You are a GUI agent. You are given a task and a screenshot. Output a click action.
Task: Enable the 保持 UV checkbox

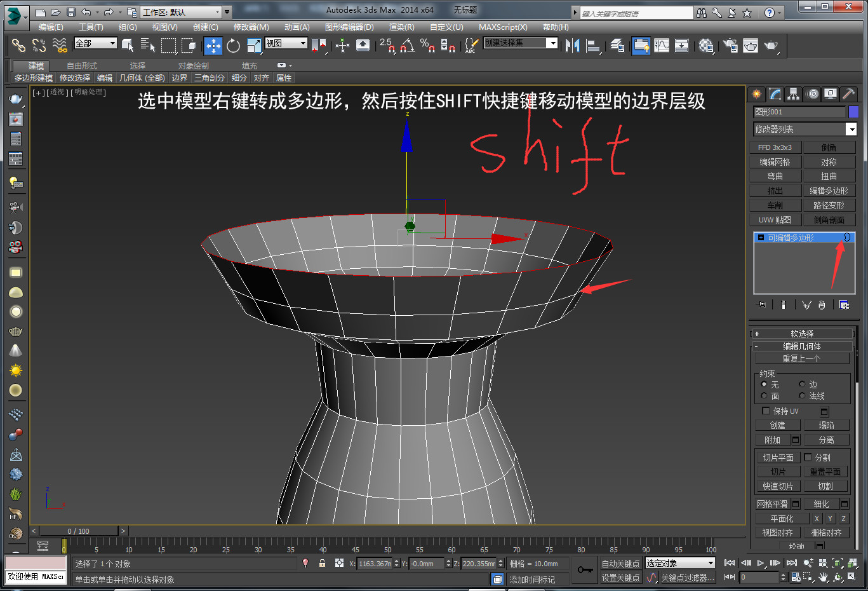coord(766,411)
